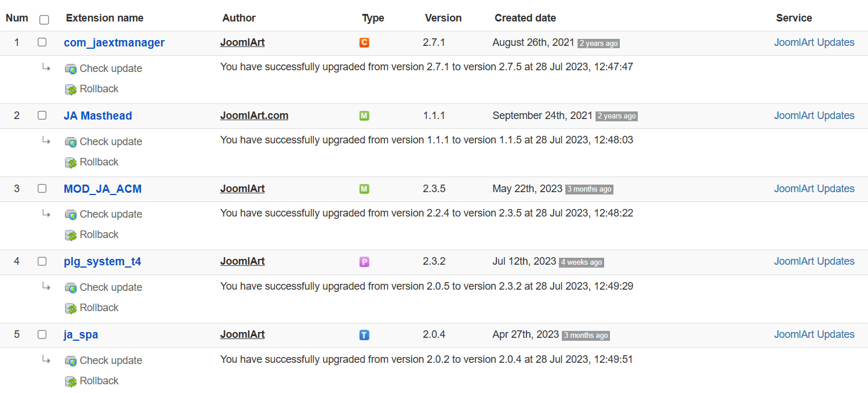Sort by the Created date column header
The width and height of the screenshot is (868, 393).
525,18
